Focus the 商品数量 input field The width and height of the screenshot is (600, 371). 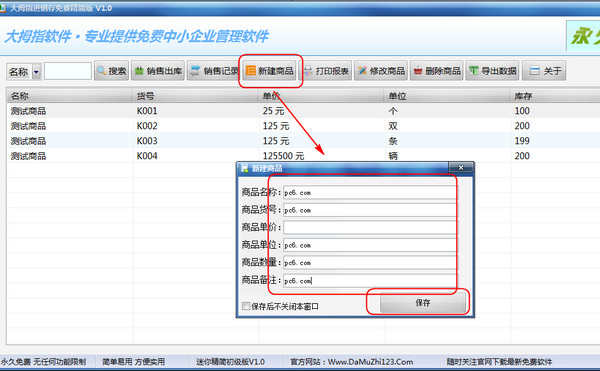[370, 263]
